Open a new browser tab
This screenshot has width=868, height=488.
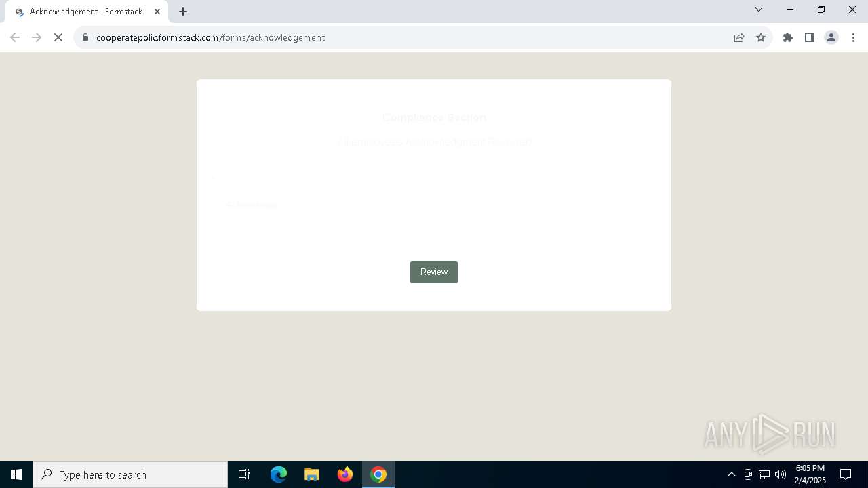(x=183, y=12)
